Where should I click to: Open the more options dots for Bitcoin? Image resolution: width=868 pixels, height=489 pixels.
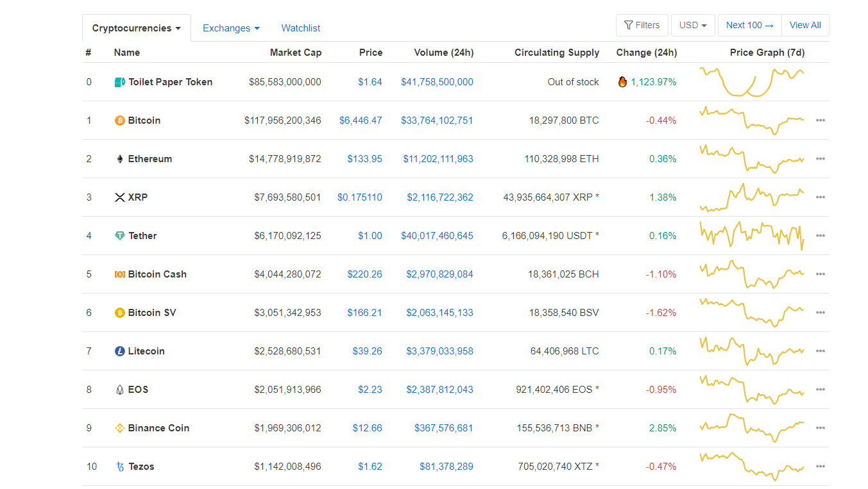pos(821,120)
